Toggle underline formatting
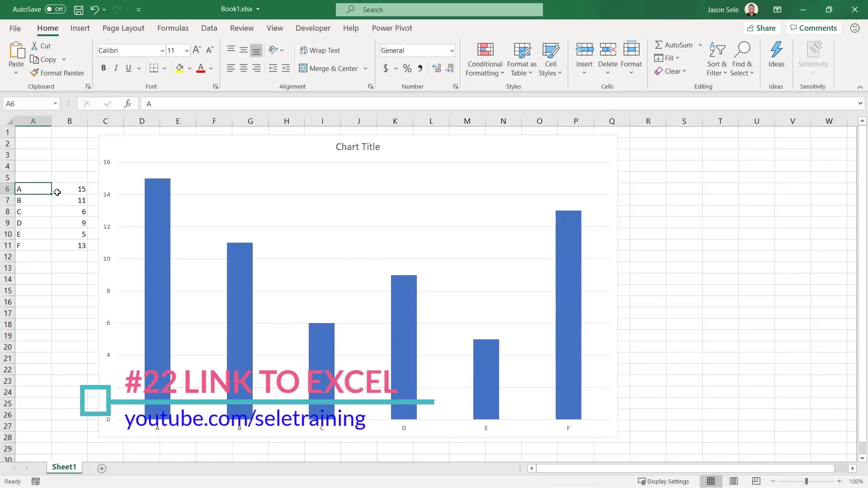 (x=128, y=68)
